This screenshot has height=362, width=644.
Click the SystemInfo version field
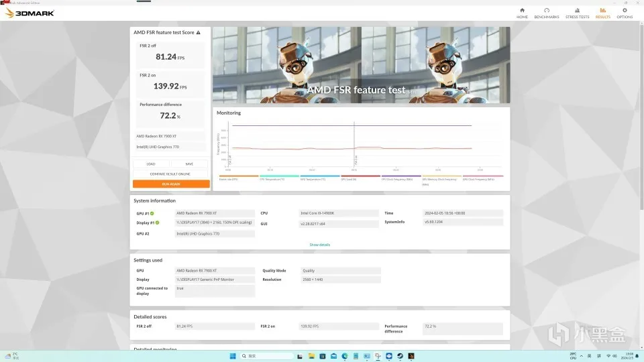coord(462,222)
